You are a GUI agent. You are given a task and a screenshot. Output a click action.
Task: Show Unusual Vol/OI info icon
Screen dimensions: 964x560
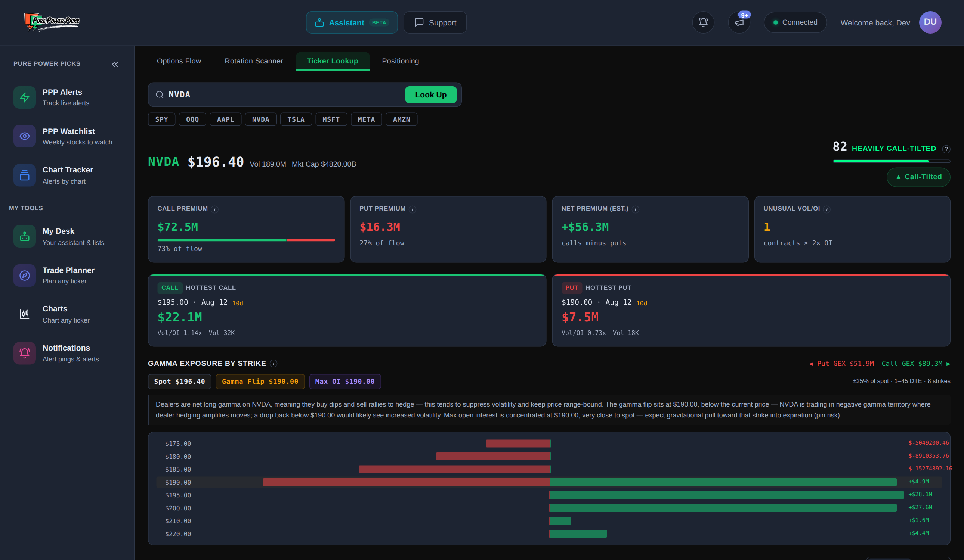click(x=826, y=209)
